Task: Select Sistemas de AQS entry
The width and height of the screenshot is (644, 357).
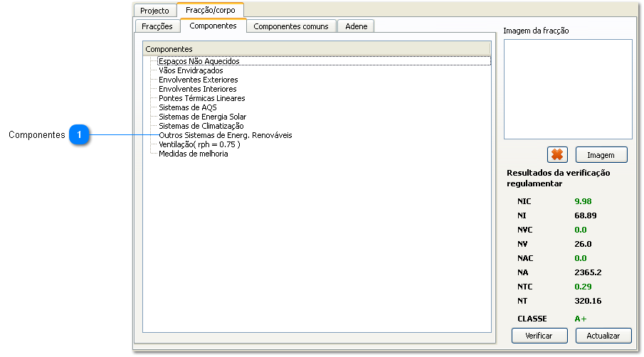Action: [x=187, y=107]
